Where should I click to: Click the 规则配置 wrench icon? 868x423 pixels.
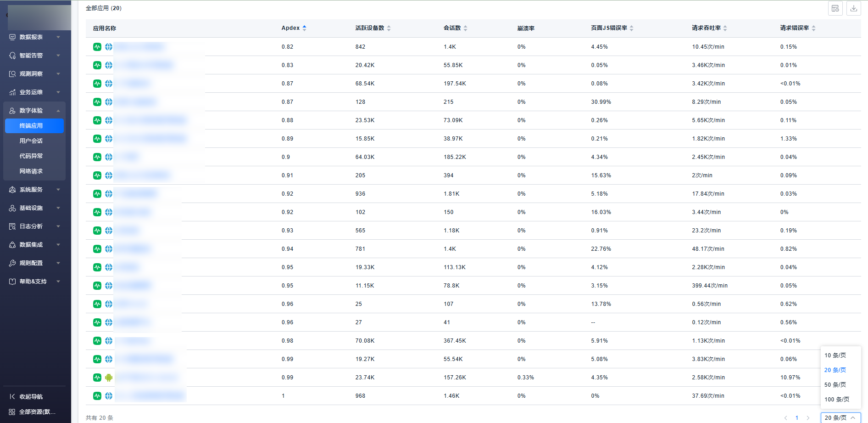point(12,263)
